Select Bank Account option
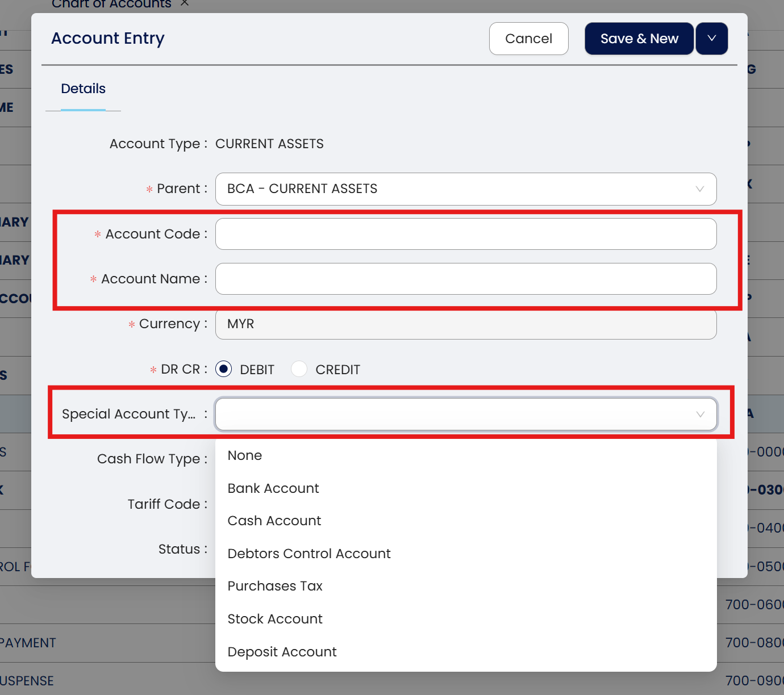The width and height of the screenshot is (784, 695). coord(273,488)
